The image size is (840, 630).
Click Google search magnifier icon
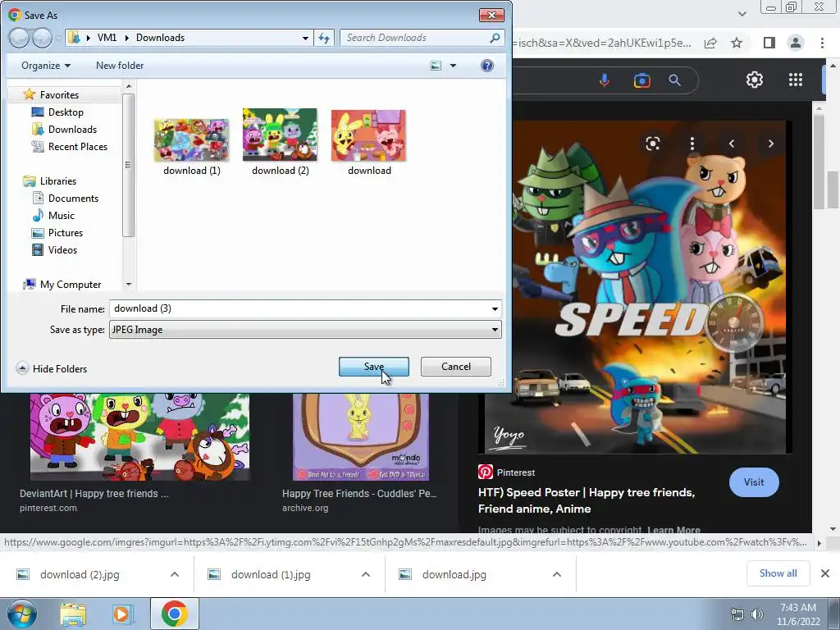point(674,80)
